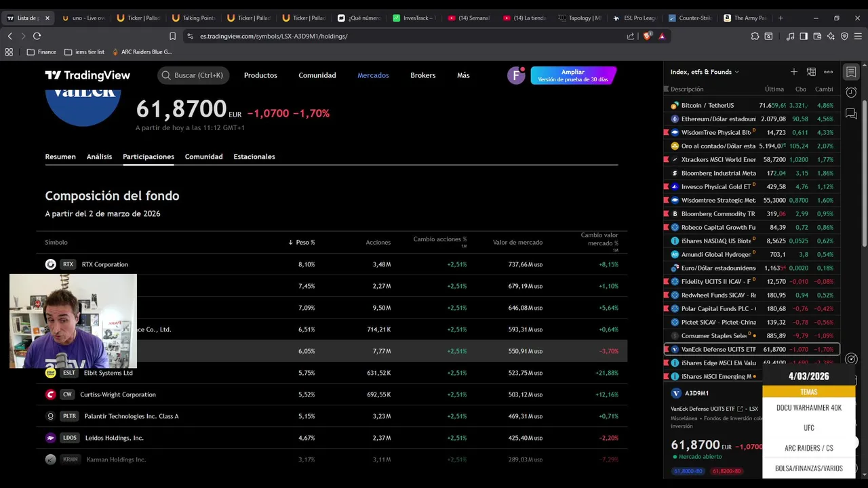Sort holdings by Peso % column
Viewport: 868px width, 488px height.
tap(302, 242)
